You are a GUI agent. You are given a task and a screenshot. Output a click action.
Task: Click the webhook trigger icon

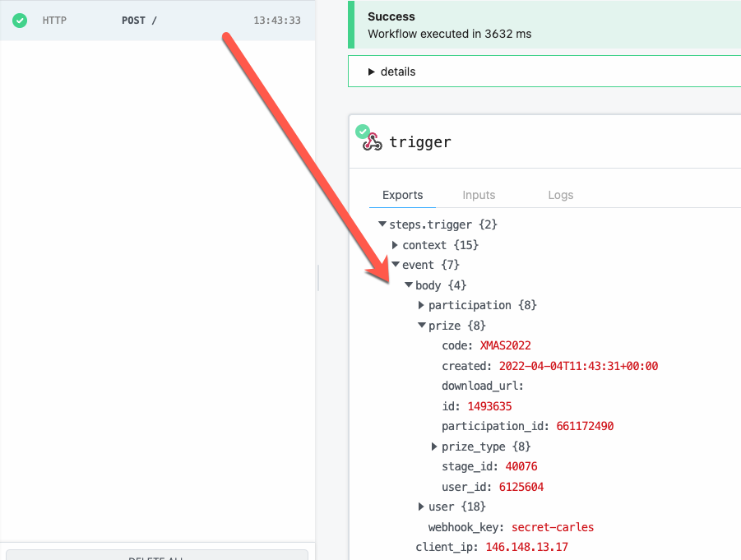click(x=373, y=141)
